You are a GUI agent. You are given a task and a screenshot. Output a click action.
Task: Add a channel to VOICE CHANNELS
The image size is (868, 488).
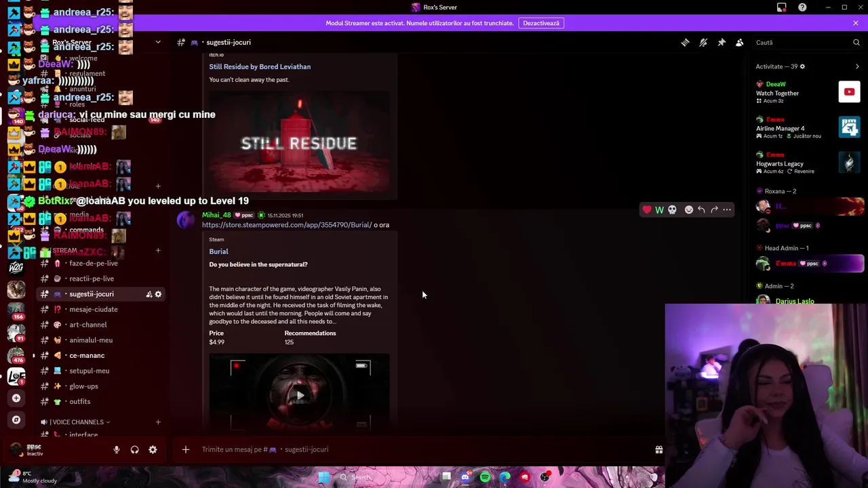coord(158,422)
